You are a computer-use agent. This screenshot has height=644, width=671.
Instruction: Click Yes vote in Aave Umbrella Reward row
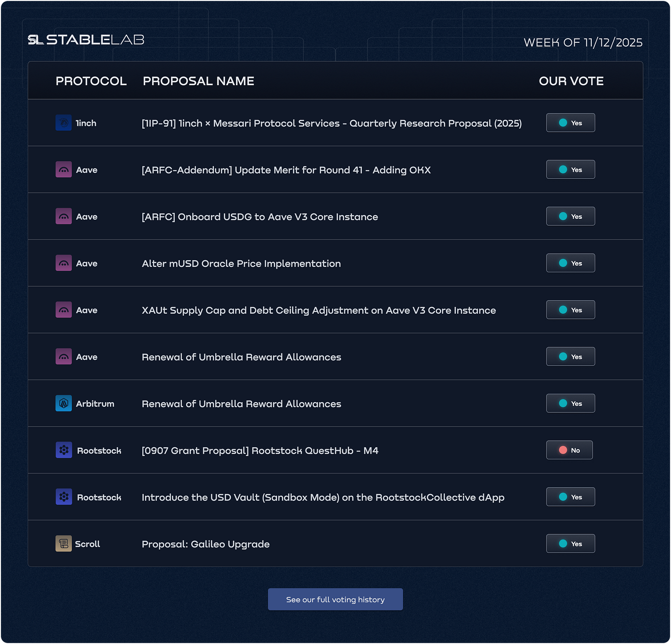(x=571, y=357)
